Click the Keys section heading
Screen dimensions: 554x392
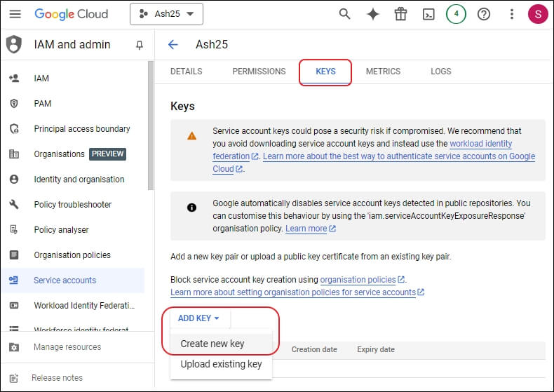pyautogui.click(x=182, y=106)
